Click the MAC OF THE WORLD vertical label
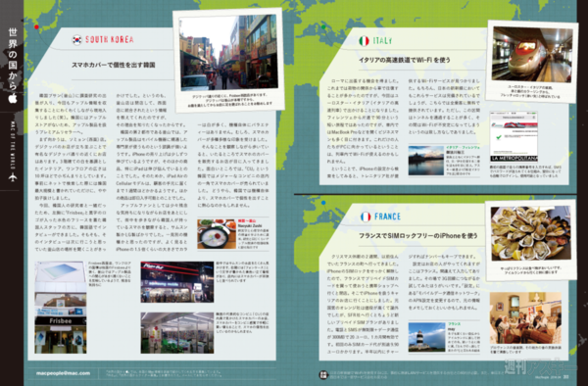588x386 pixels. tap(13, 145)
